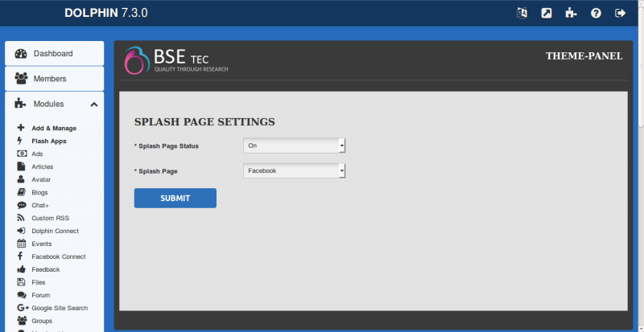Click the BSE Tec logo
The width and height of the screenshot is (644, 332).
point(176,60)
